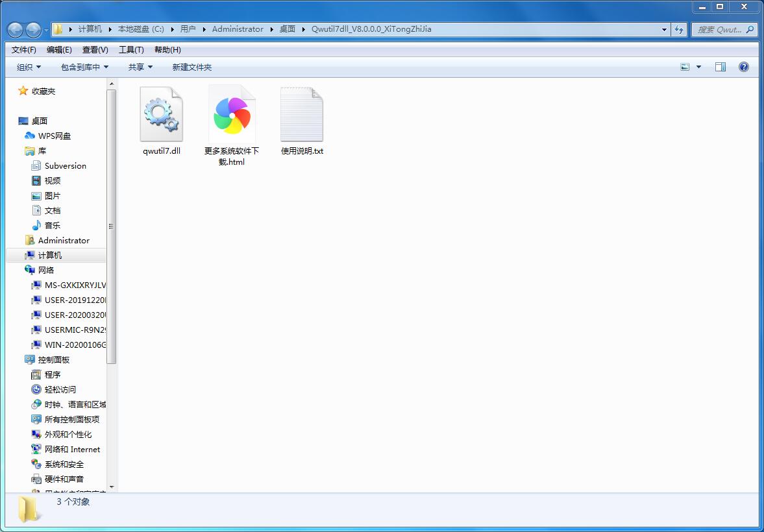This screenshot has height=532, width=764.
Task: Click Qwutil7dll_V8.0.0.0_XiTongZhiJia in address path
Action: coord(371,29)
